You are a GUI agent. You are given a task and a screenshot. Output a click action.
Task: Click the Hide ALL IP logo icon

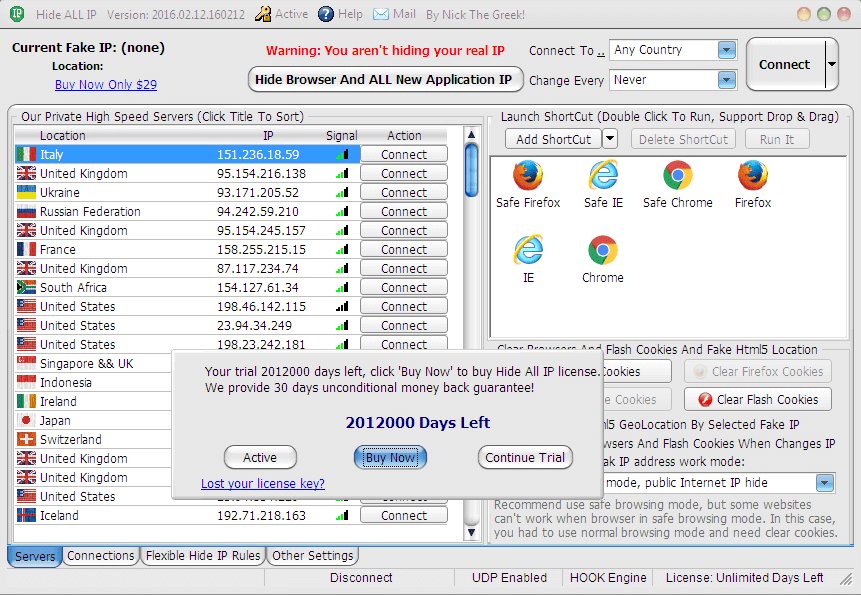(x=18, y=14)
